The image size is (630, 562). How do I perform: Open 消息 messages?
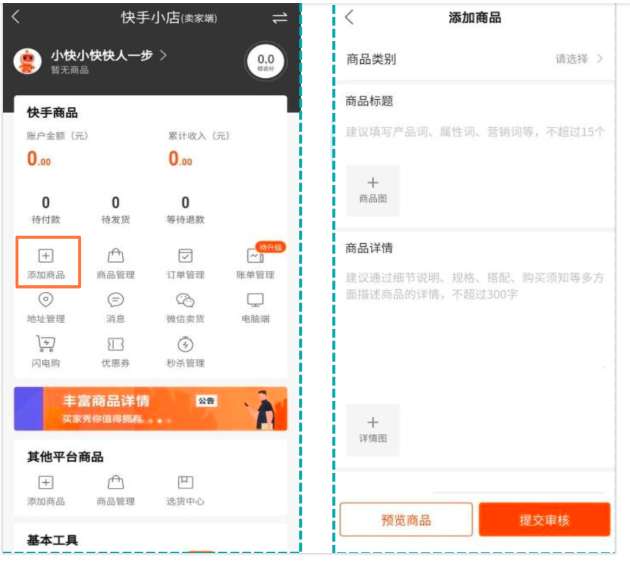coord(116,308)
